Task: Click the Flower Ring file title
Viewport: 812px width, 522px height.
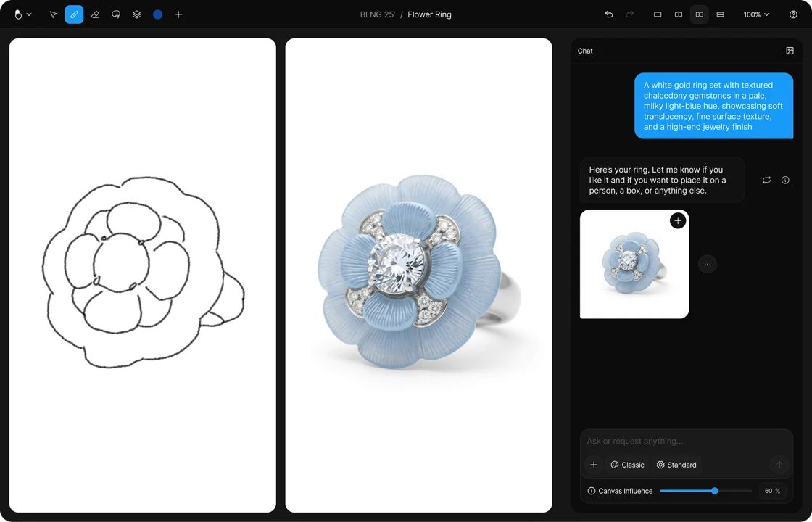Action: click(x=429, y=14)
